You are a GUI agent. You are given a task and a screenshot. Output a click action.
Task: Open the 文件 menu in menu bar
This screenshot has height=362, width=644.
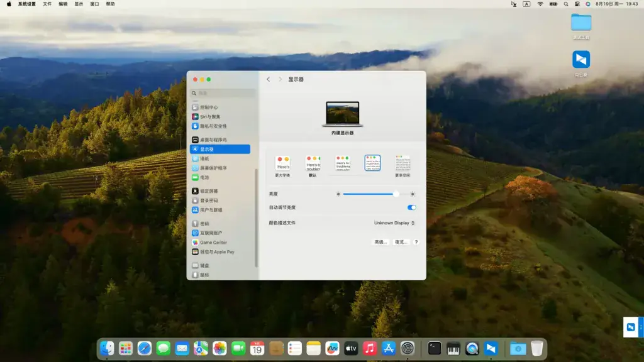coord(47,4)
